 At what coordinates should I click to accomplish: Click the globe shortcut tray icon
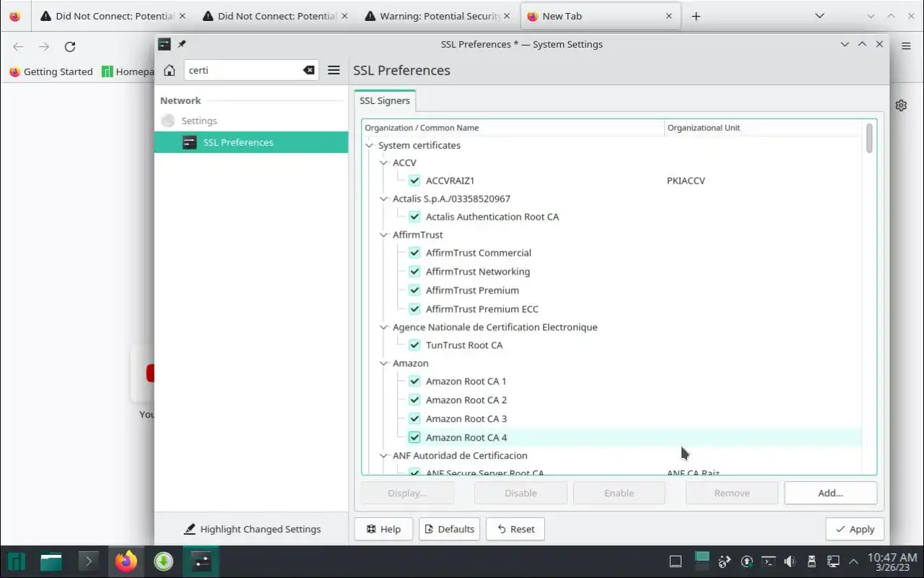coord(725,561)
